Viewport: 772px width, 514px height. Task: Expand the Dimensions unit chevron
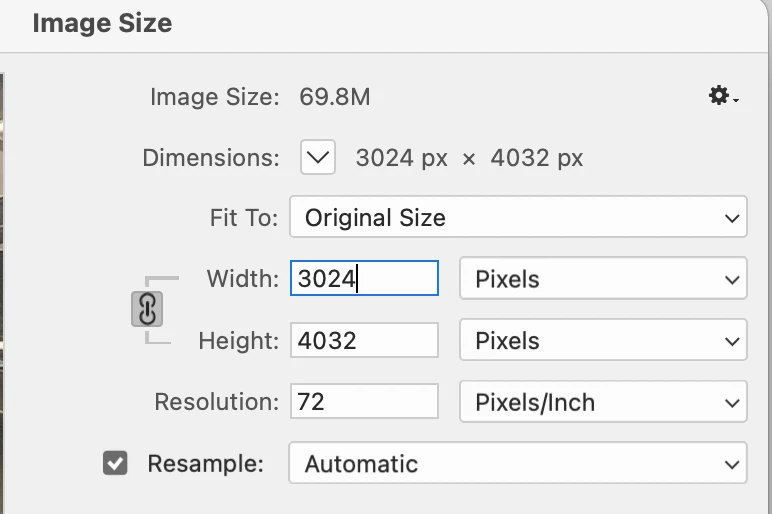318,158
